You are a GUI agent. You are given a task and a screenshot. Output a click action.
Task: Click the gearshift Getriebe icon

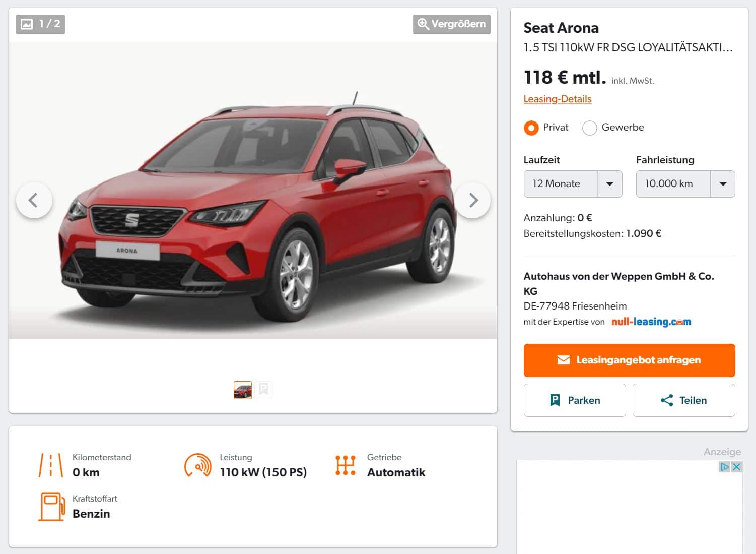tap(346, 465)
